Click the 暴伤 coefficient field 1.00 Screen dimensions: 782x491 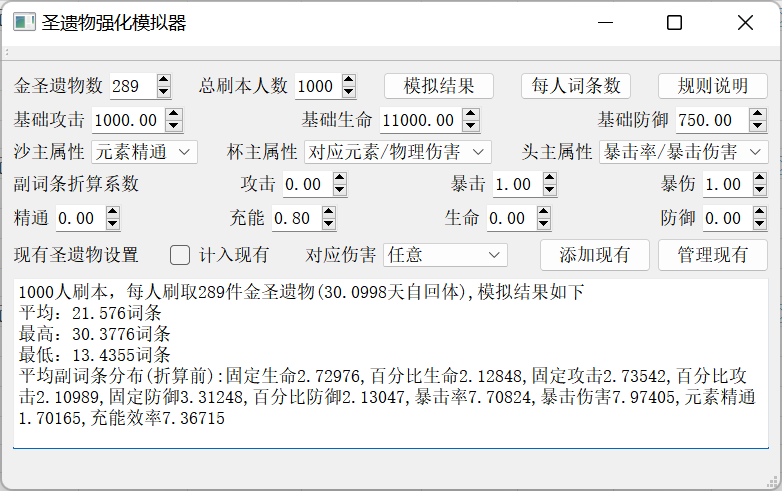(727, 184)
